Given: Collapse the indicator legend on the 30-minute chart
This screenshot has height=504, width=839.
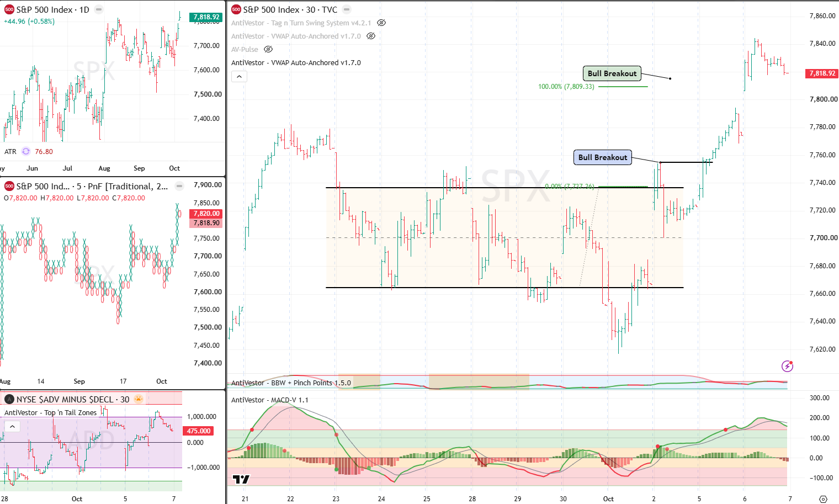Looking at the screenshot, I should click(x=239, y=76).
